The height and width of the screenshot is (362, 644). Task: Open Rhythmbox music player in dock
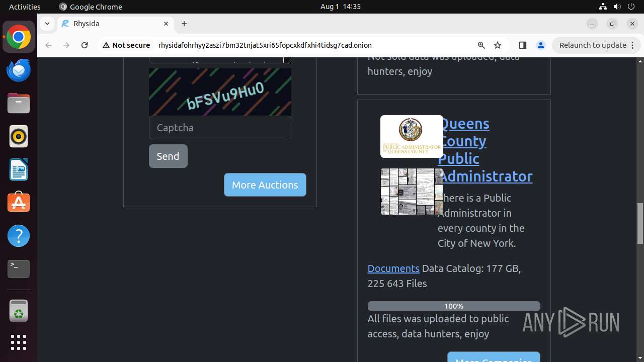(x=19, y=137)
